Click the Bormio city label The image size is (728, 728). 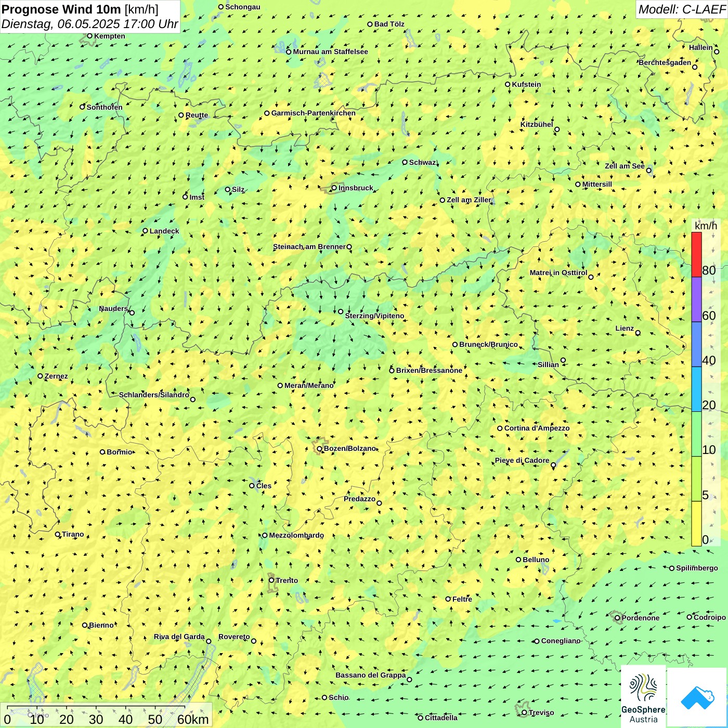(x=120, y=452)
